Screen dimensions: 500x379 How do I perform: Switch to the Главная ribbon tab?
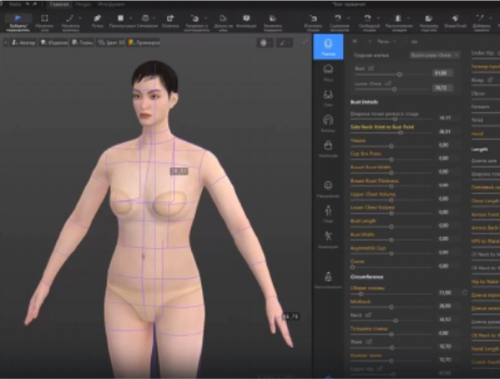pos(59,4)
